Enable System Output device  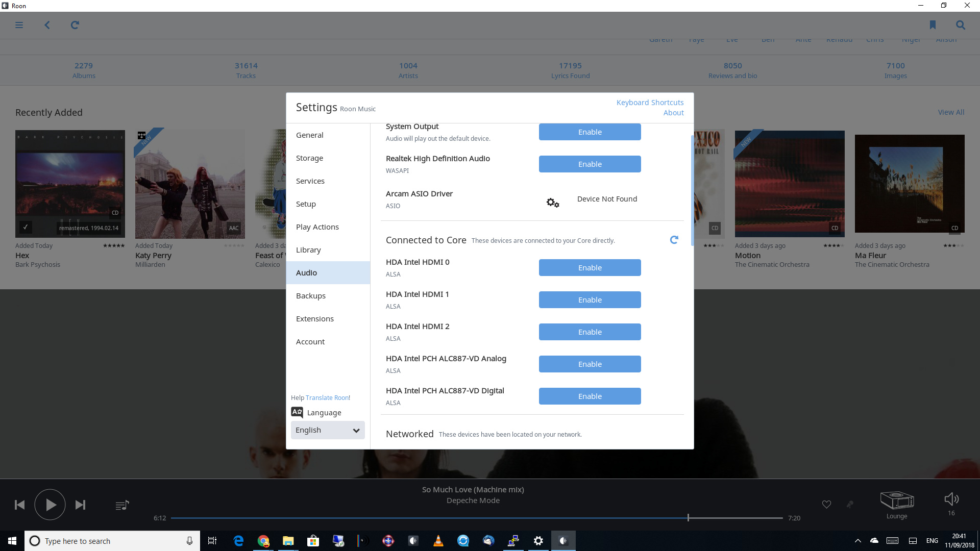click(x=590, y=132)
